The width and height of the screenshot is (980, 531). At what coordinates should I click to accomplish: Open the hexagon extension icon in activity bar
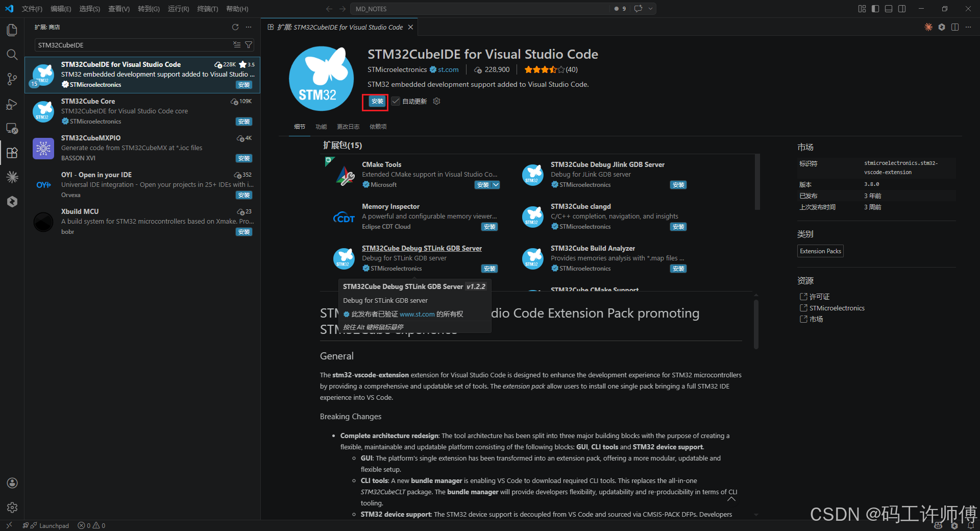[x=12, y=202]
